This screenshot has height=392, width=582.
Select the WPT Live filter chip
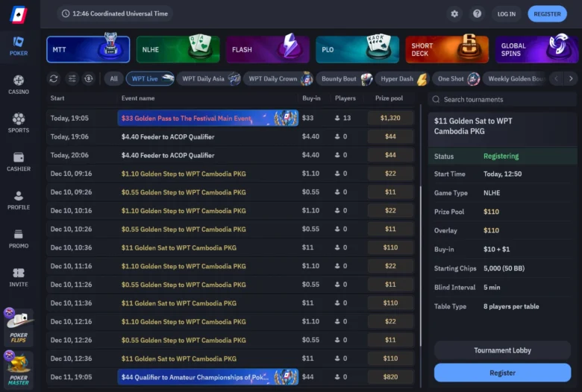coord(151,78)
